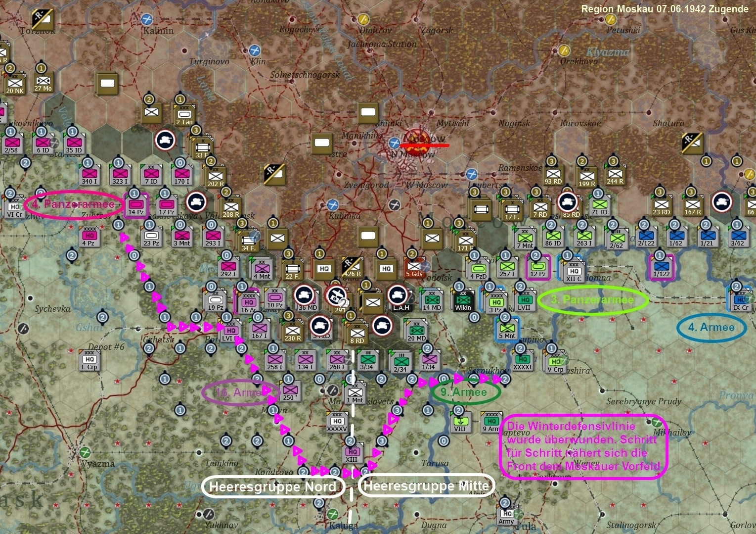Screen dimensions: 756x534
Task: Select the 23 Pz panzer unit
Action: [x=151, y=236]
